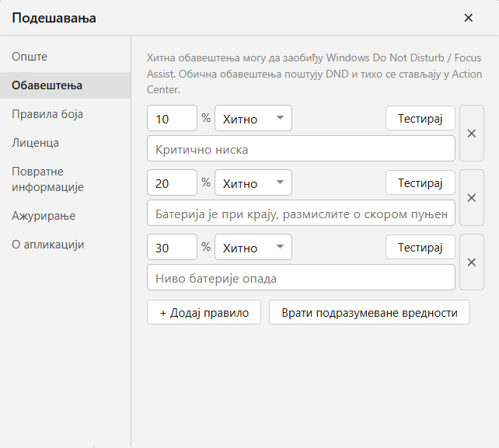This screenshot has width=499, height=448.
Task: Click Тестирај button for 10% rule
Action: click(420, 118)
